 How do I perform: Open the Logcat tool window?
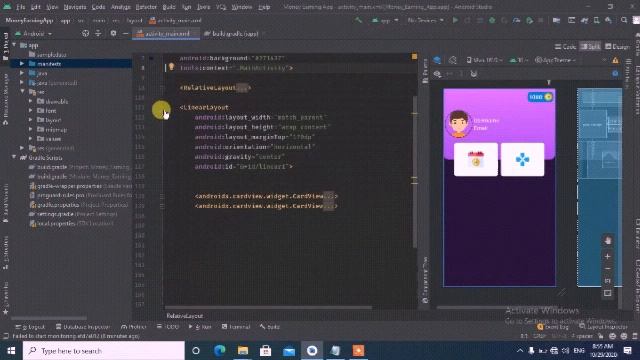click(x=31, y=327)
